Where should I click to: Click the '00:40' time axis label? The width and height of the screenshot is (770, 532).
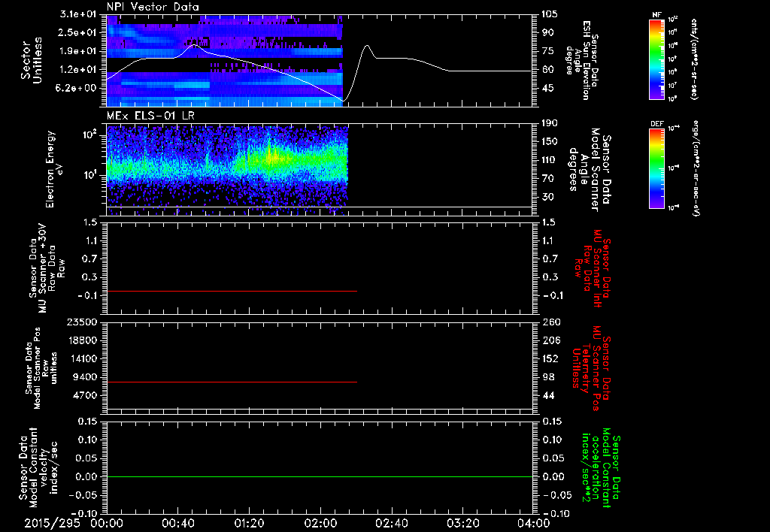coord(177,523)
